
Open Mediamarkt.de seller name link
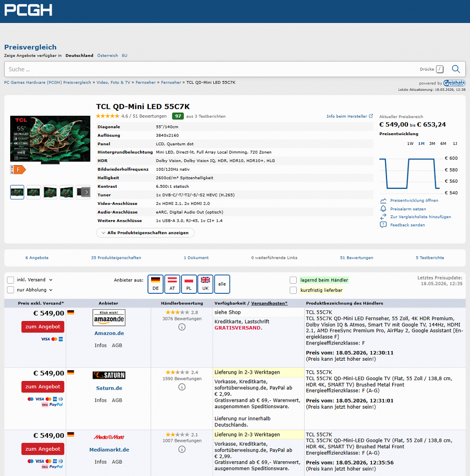109,450
